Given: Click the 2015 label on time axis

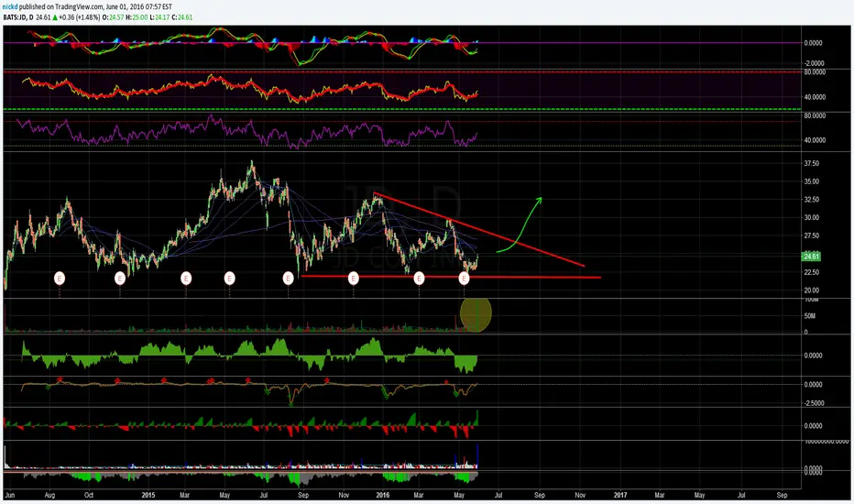Looking at the screenshot, I should (148, 495).
